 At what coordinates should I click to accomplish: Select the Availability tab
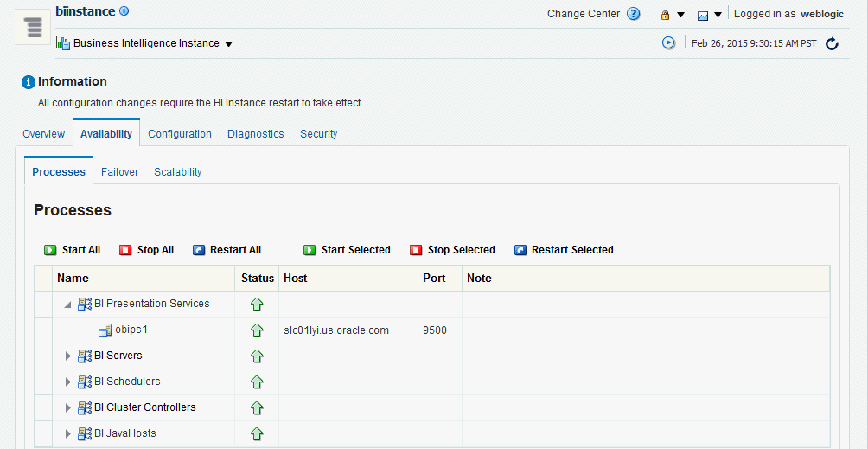pos(106,134)
